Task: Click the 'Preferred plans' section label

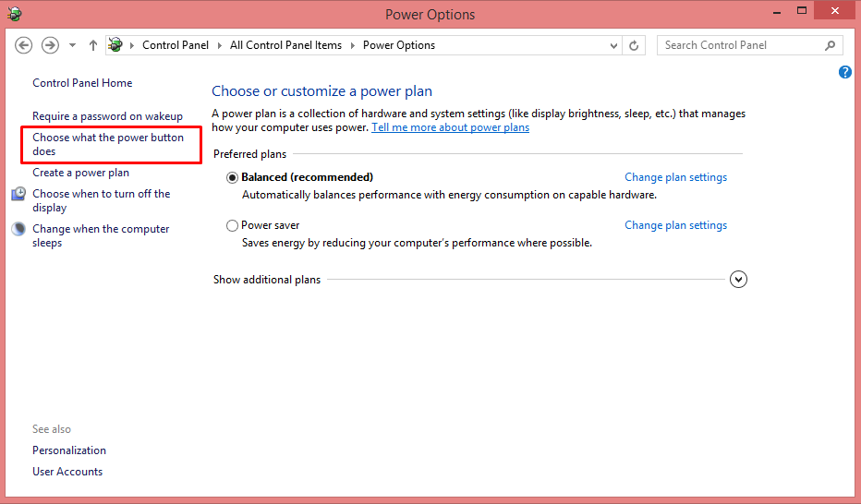Action: tap(249, 154)
